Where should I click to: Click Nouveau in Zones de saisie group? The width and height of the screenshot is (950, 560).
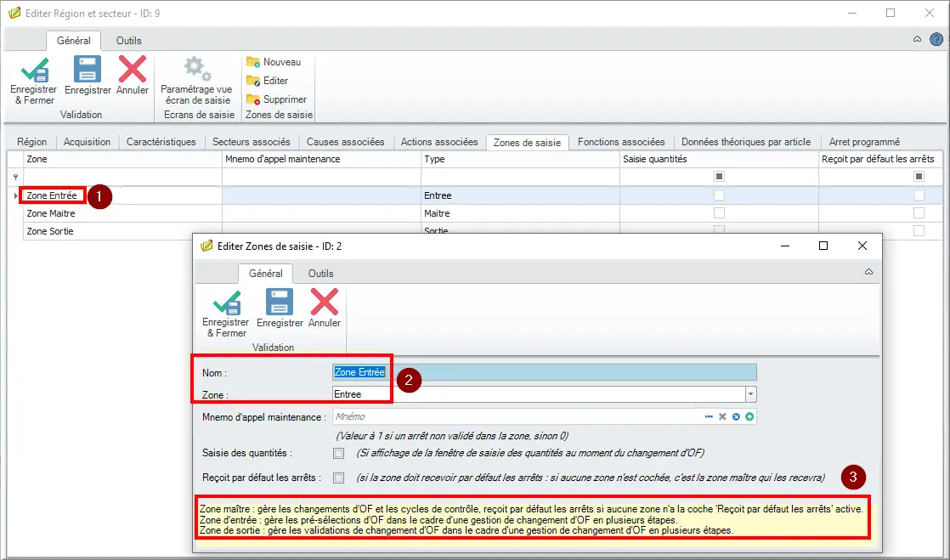pyautogui.click(x=274, y=62)
